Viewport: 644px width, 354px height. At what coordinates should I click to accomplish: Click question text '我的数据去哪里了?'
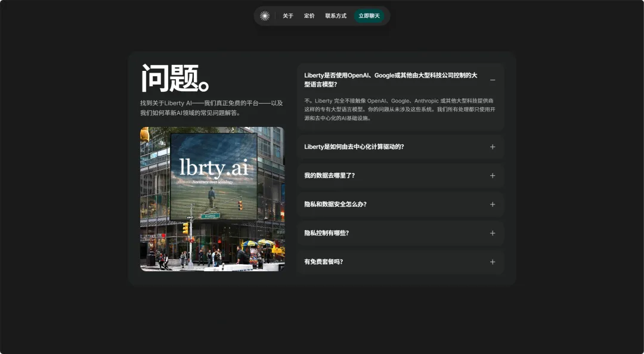click(329, 175)
